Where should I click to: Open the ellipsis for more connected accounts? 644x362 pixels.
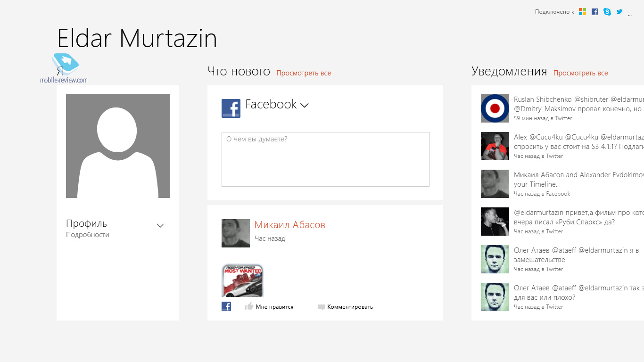point(630,15)
